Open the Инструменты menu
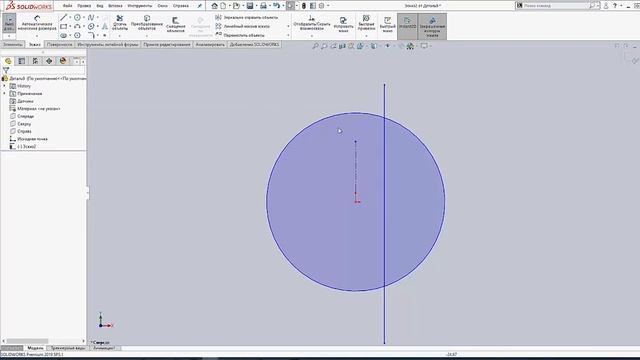The image size is (640, 360). point(140,6)
